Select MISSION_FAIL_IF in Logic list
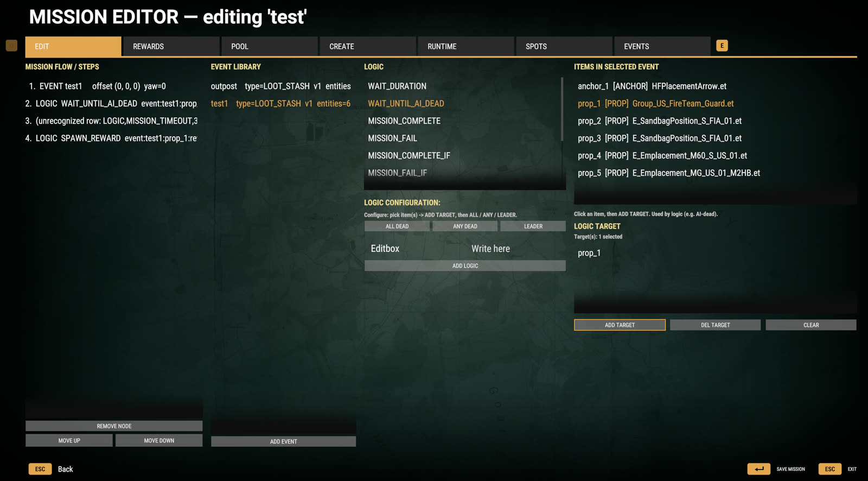This screenshot has width=868, height=481. coord(462,173)
